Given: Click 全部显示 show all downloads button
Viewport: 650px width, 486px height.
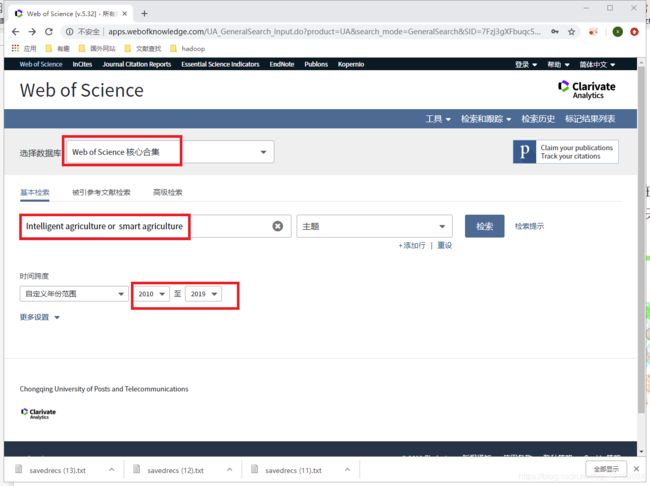Looking at the screenshot, I should (606, 469).
